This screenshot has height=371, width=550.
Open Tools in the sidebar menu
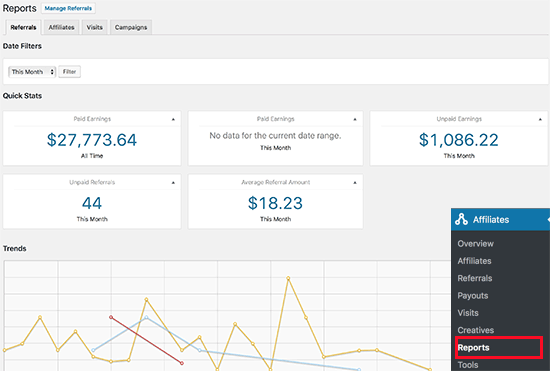tap(468, 365)
